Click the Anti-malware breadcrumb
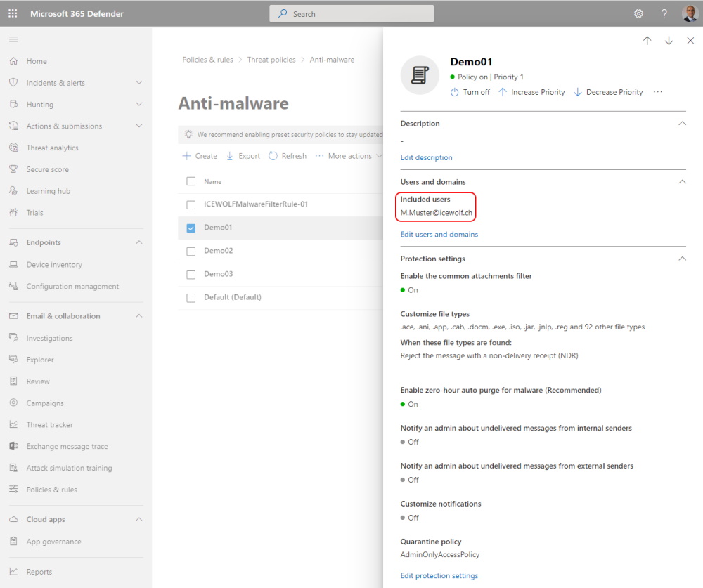This screenshot has width=703, height=588. coord(332,60)
